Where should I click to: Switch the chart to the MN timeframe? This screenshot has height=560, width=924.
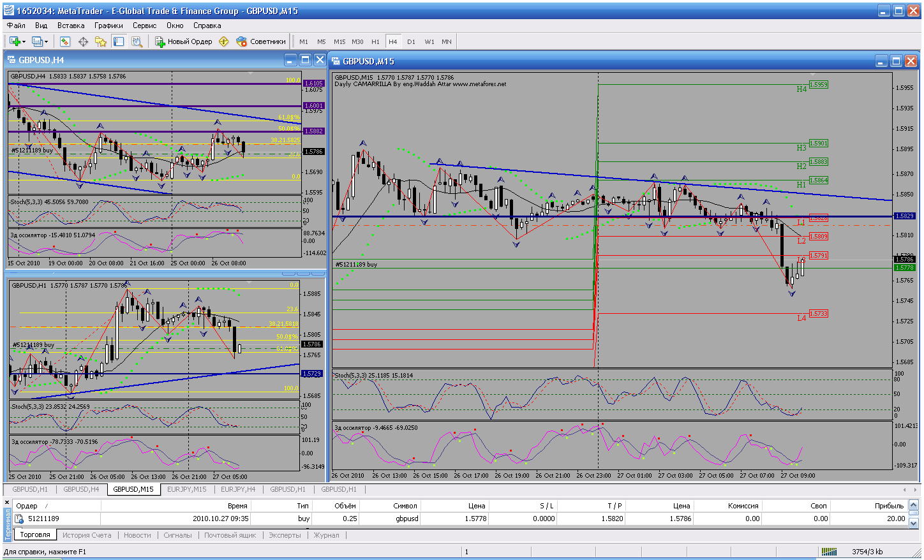coord(447,42)
